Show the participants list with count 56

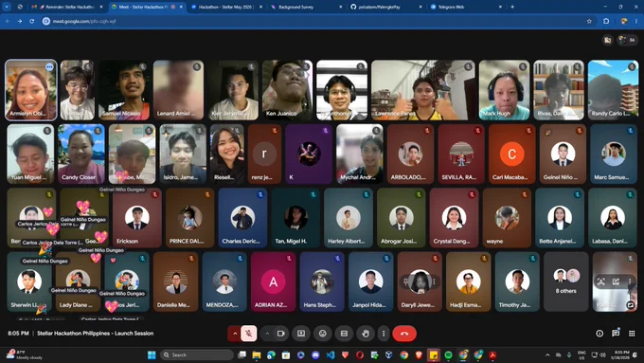click(627, 40)
